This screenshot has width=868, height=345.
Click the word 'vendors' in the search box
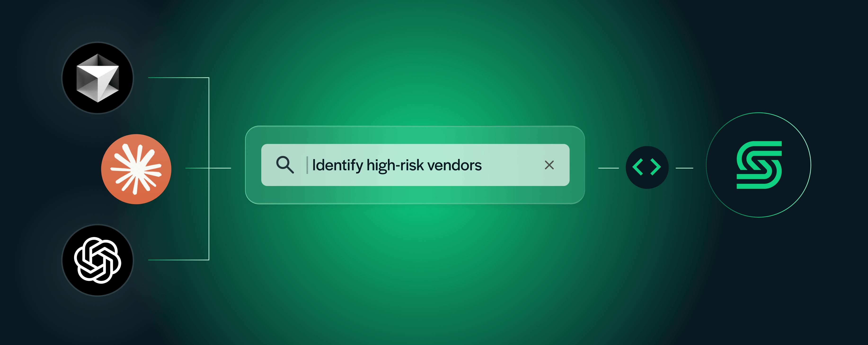pos(455,165)
